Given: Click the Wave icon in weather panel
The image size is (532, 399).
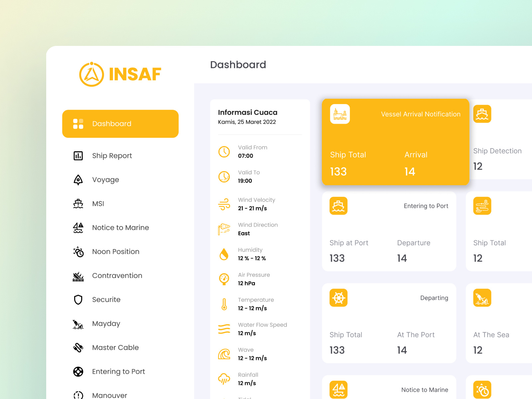Looking at the screenshot, I should point(224,354).
